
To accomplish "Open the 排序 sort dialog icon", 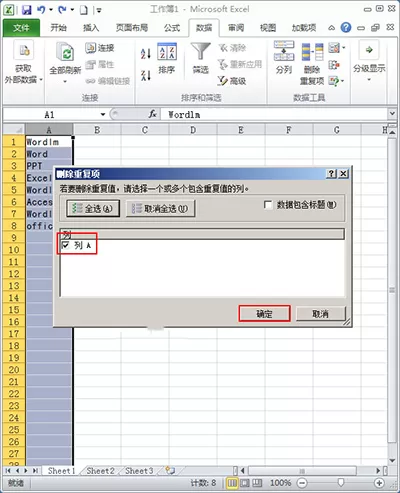I will click(x=167, y=52).
